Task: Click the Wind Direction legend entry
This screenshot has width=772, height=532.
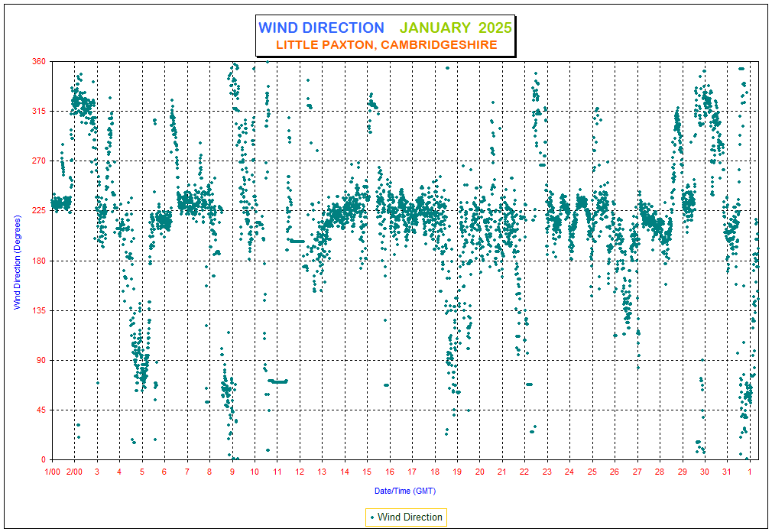Action: coord(406,517)
